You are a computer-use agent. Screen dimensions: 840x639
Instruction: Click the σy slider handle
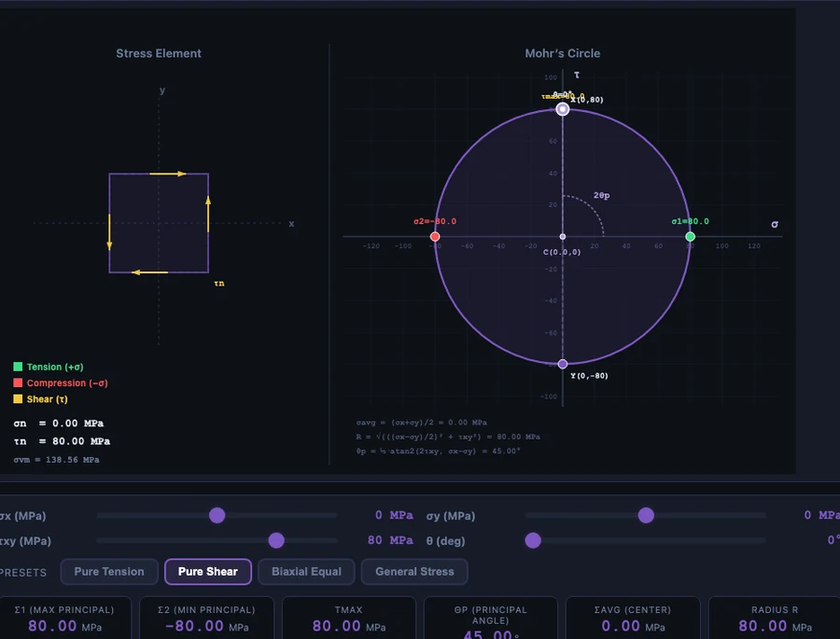coord(646,515)
